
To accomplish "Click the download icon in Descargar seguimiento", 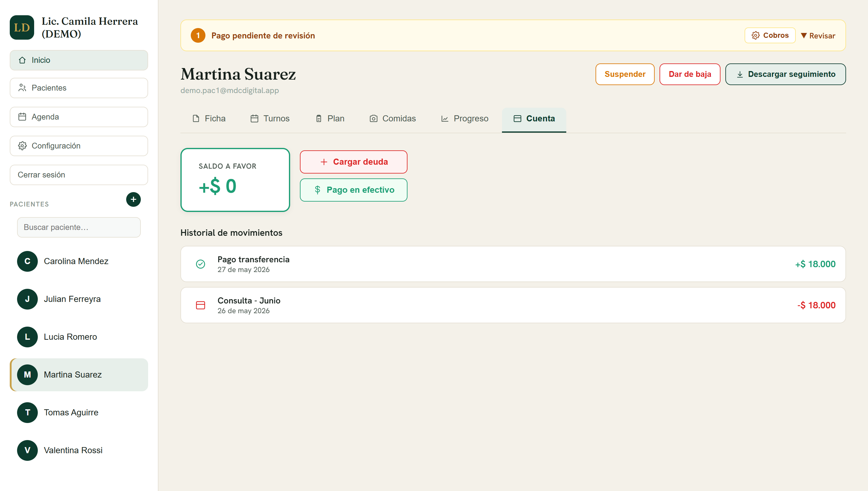I will click(x=740, y=74).
